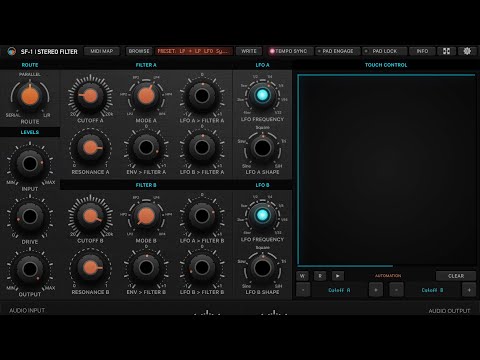This screenshot has width=480, height=360.
Task: Enable automation read R button
Action: (x=320, y=276)
